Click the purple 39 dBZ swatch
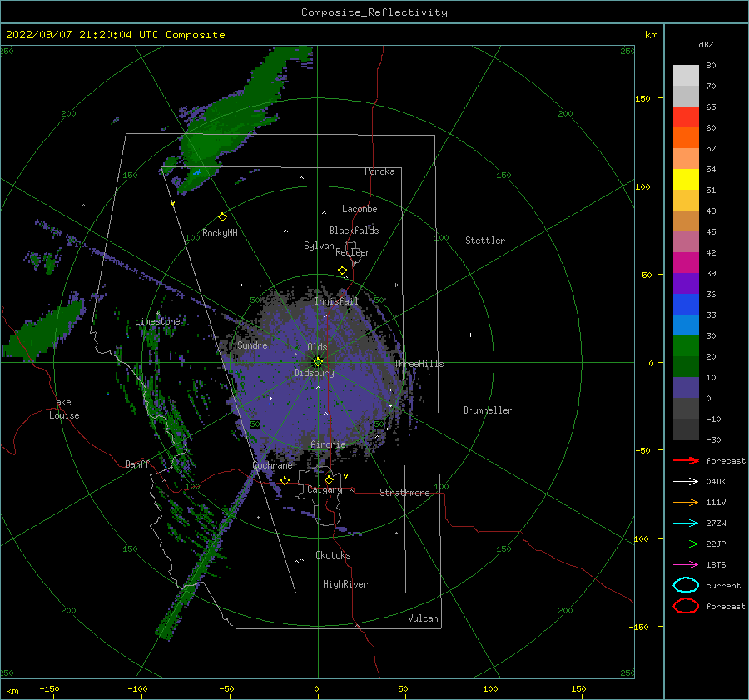This screenshot has height=700, width=749. click(x=686, y=283)
